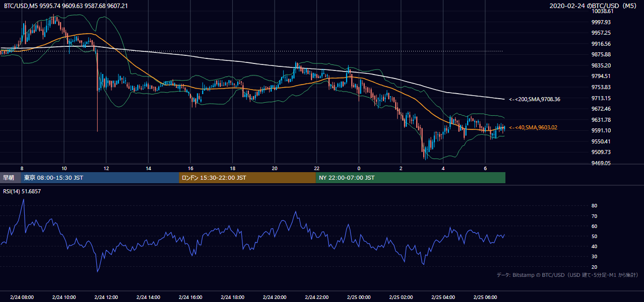The width and height of the screenshot is (644, 302).
Task: Click hour label 22 below the price chart
Action: [316, 168]
